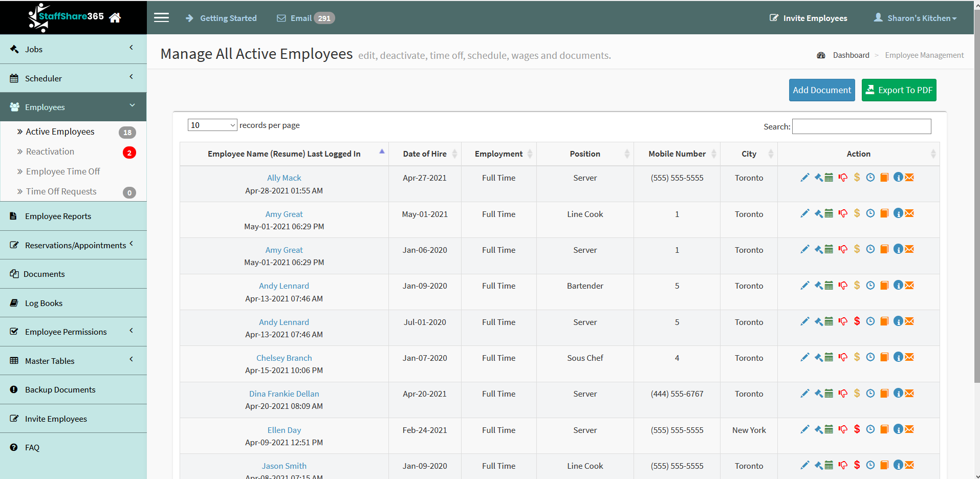Click the clock icon in Dina Frankie Dellan's row

pyautogui.click(x=870, y=394)
